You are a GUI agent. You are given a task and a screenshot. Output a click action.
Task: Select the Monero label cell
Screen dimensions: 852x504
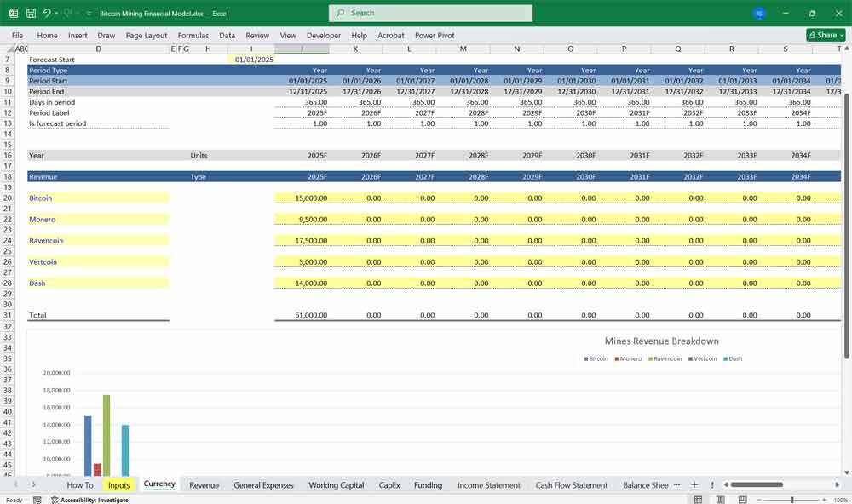(x=98, y=220)
